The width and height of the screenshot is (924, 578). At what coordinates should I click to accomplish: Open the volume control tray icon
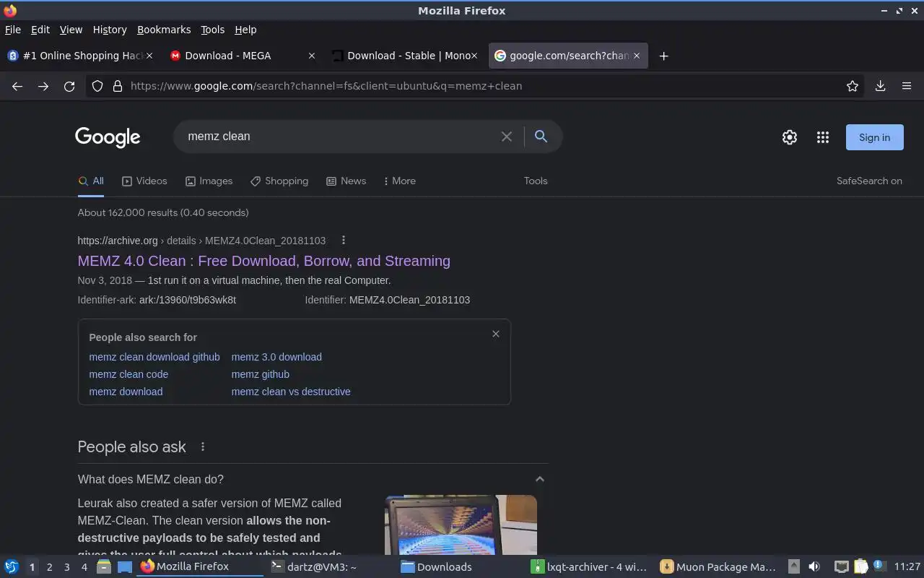(814, 567)
